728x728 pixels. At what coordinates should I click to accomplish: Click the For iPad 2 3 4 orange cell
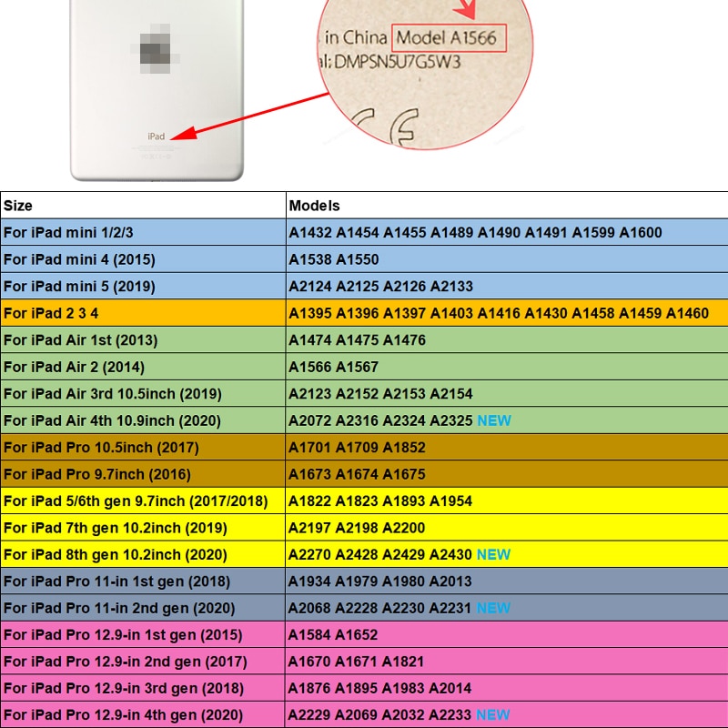tap(143, 313)
